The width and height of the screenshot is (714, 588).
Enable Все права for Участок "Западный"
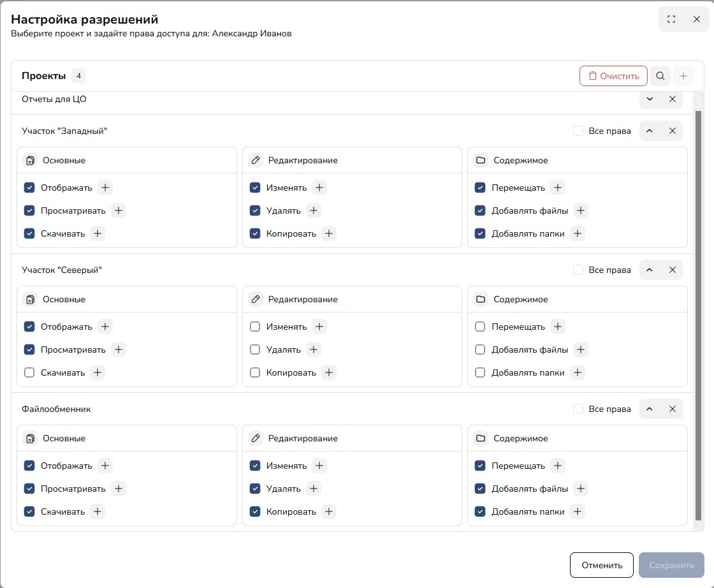pyautogui.click(x=578, y=131)
